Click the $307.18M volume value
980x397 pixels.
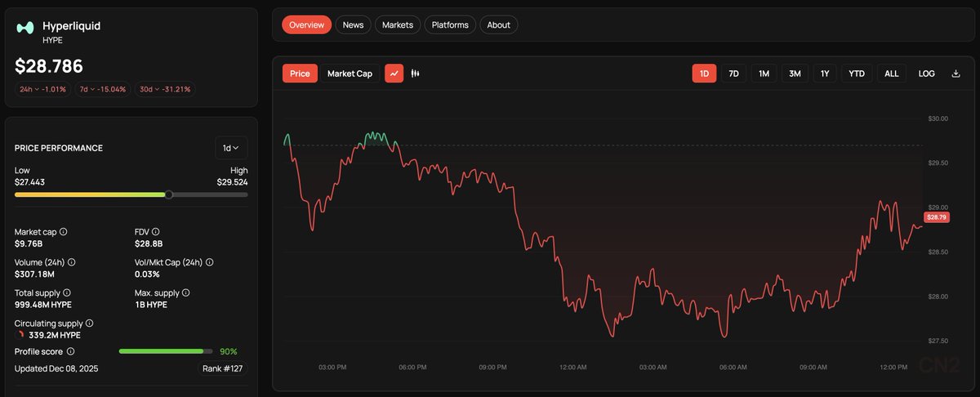36,274
